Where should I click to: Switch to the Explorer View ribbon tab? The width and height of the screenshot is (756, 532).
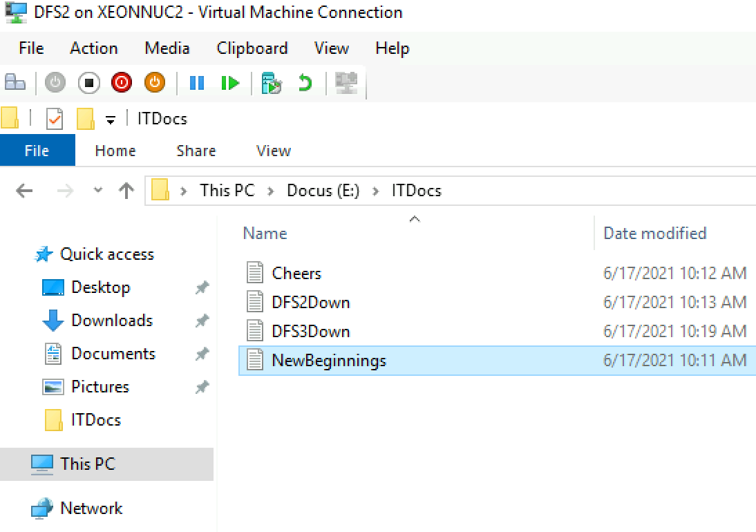pos(274,151)
